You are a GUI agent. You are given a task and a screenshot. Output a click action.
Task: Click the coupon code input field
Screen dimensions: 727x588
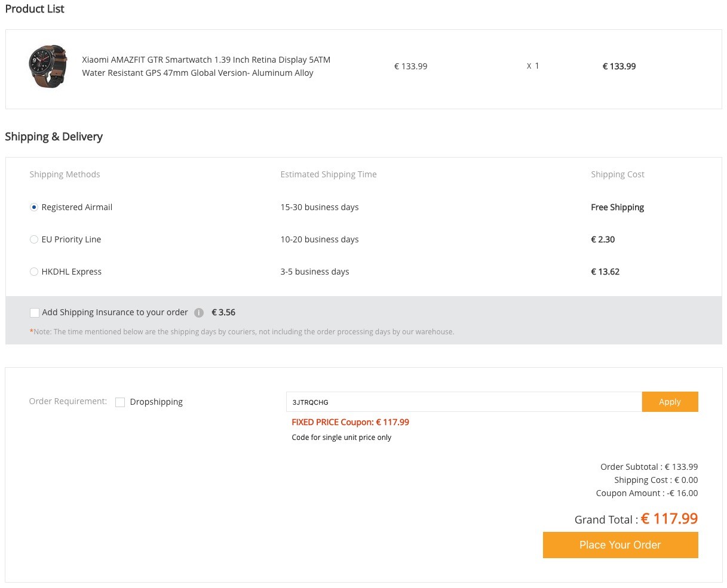coord(464,402)
